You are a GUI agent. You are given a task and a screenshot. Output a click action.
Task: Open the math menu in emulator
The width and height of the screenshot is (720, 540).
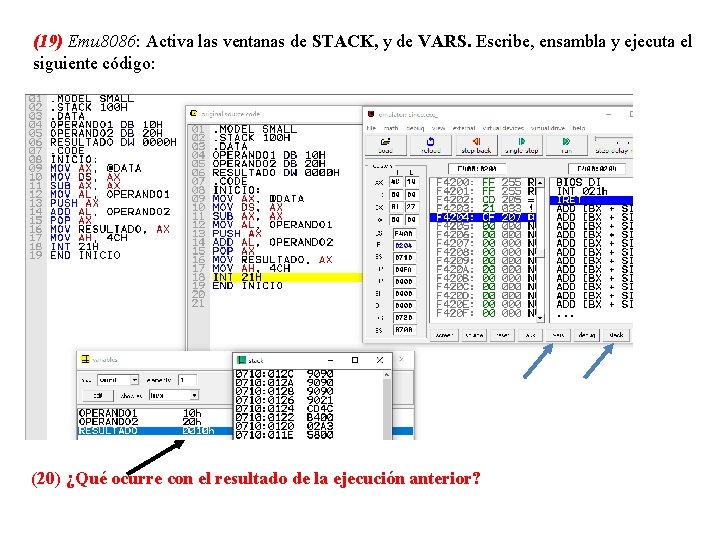(391, 128)
